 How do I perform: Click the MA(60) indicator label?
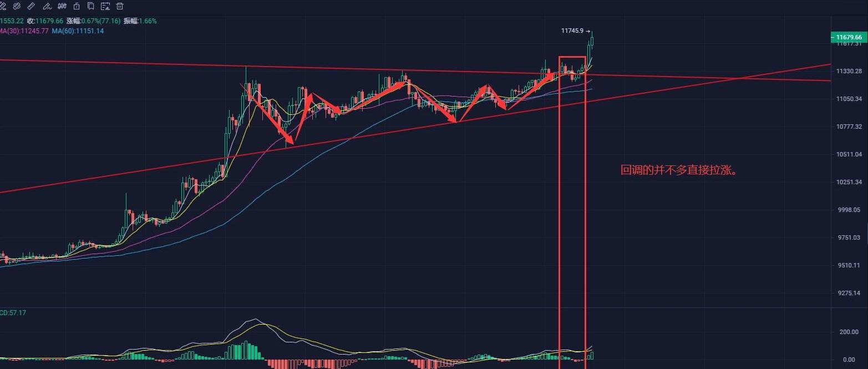pyautogui.click(x=78, y=31)
